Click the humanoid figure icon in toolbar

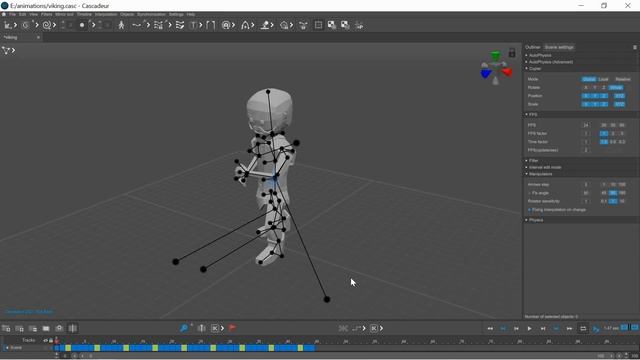[121, 25]
